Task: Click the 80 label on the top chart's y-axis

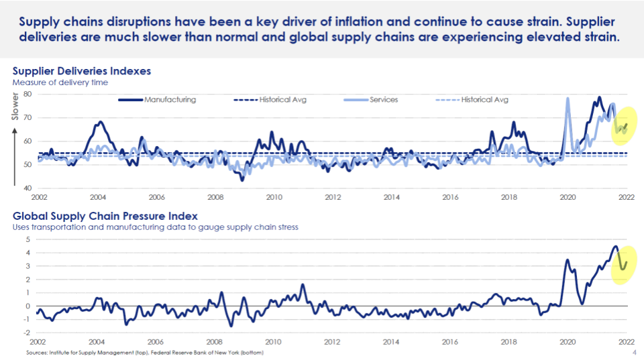Action: point(28,94)
